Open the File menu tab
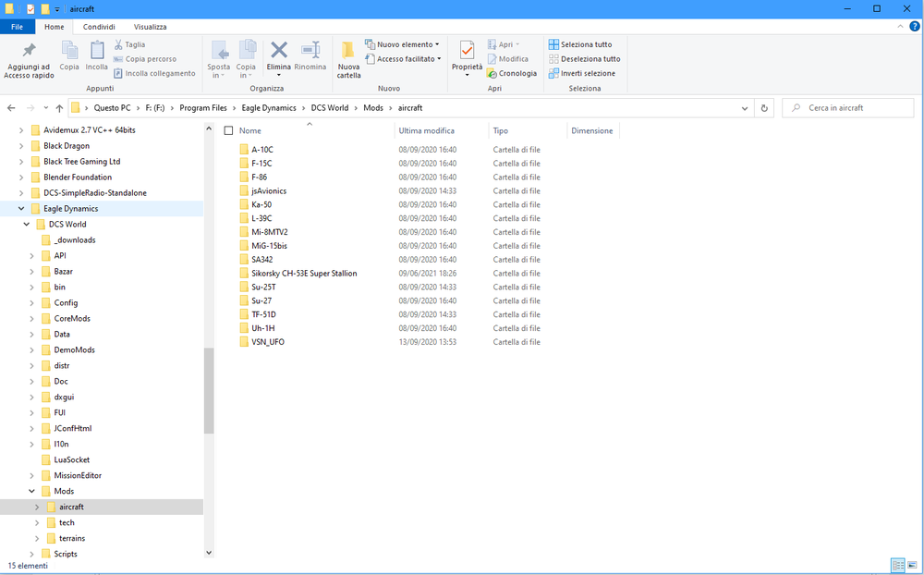924x575 pixels. coord(17,27)
